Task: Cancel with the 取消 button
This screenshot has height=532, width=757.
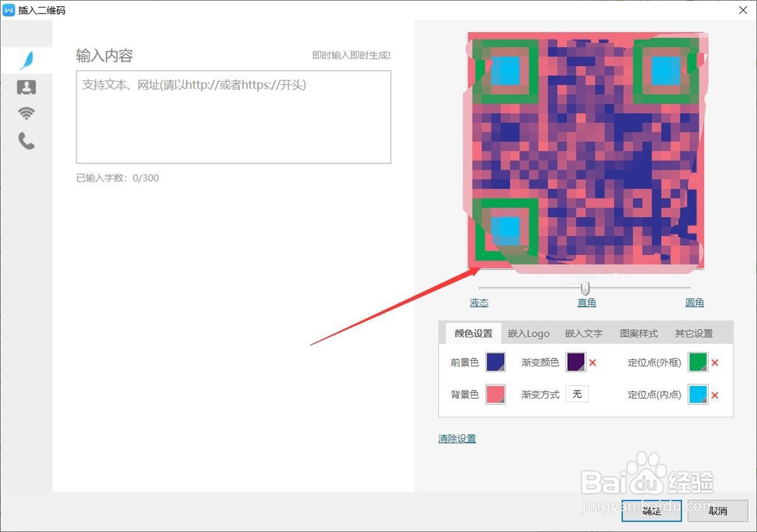Action: 718,511
